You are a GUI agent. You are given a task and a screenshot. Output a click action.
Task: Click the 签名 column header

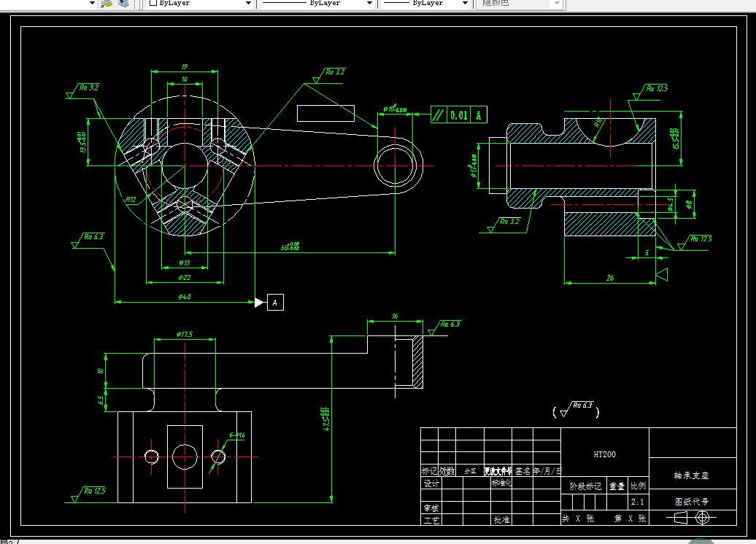(x=522, y=471)
